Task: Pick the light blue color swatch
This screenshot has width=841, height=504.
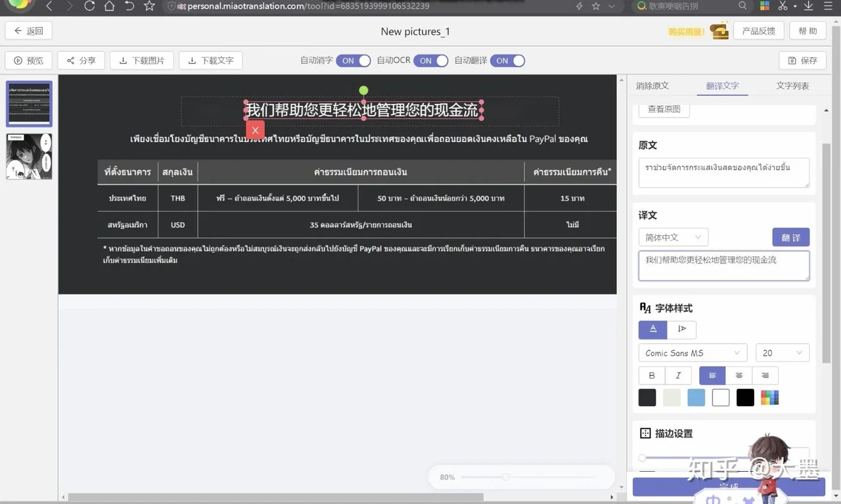Action: pos(696,398)
